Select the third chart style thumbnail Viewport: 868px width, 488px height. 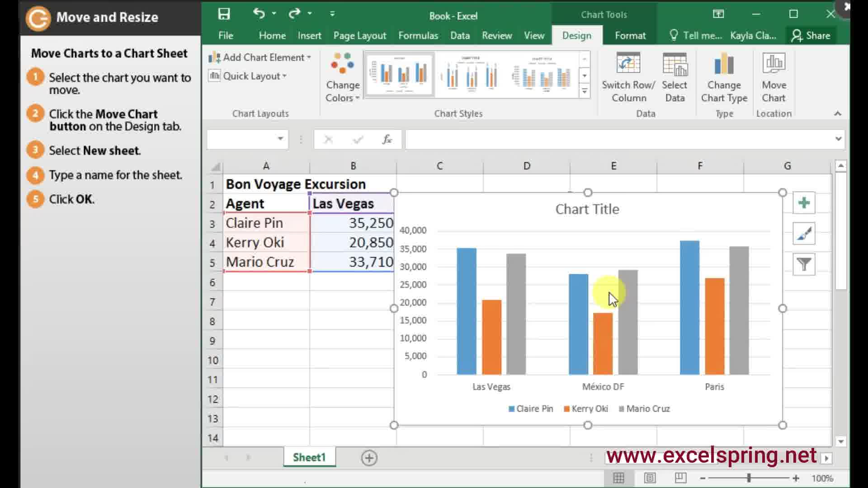542,75
